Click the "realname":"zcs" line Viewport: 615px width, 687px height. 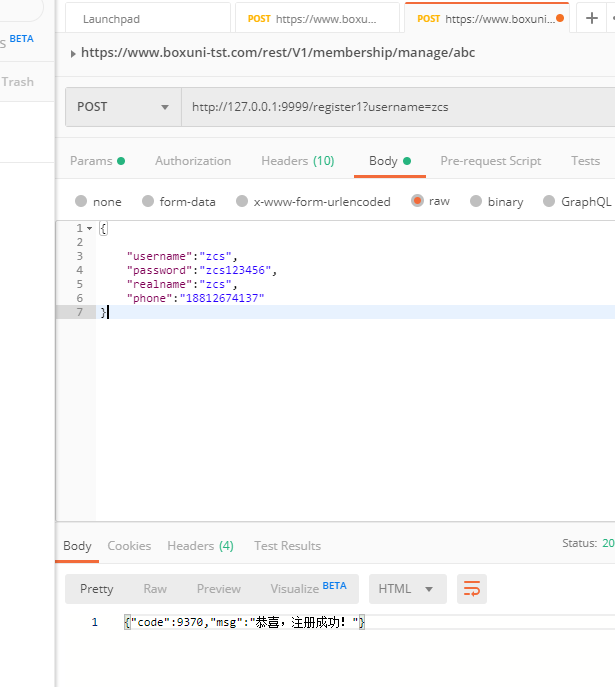181,284
